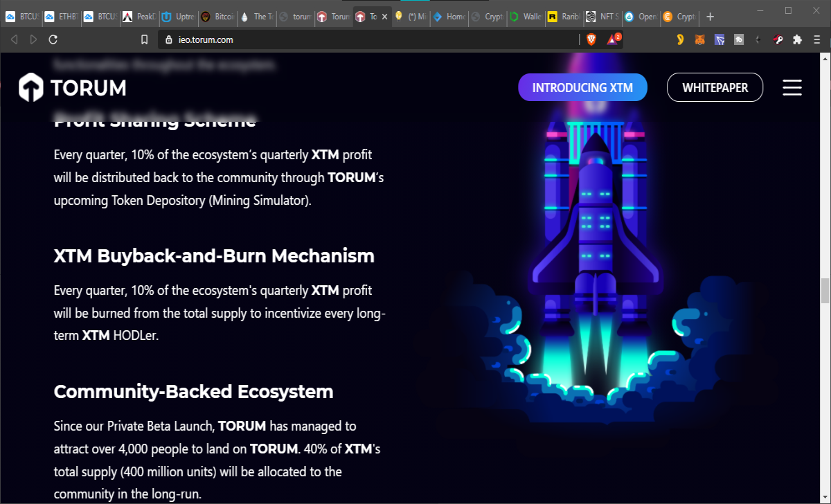
Task: Click the Torum logo in the page header
Action: point(73,88)
